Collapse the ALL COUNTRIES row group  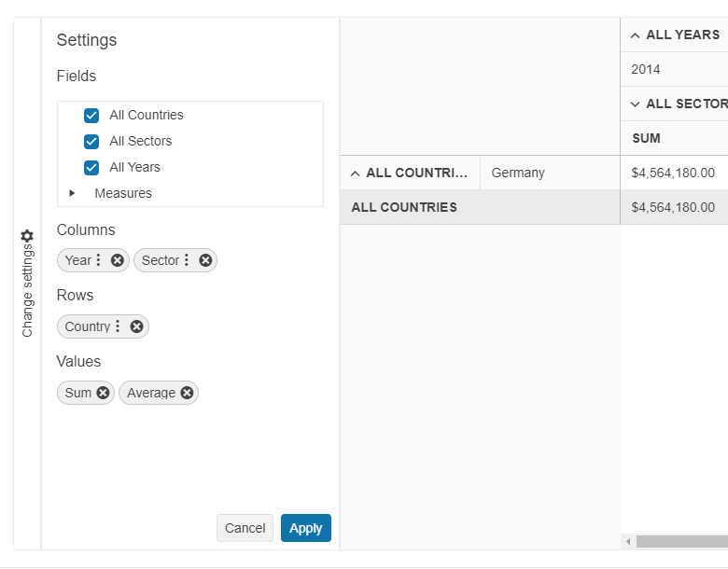click(356, 173)
